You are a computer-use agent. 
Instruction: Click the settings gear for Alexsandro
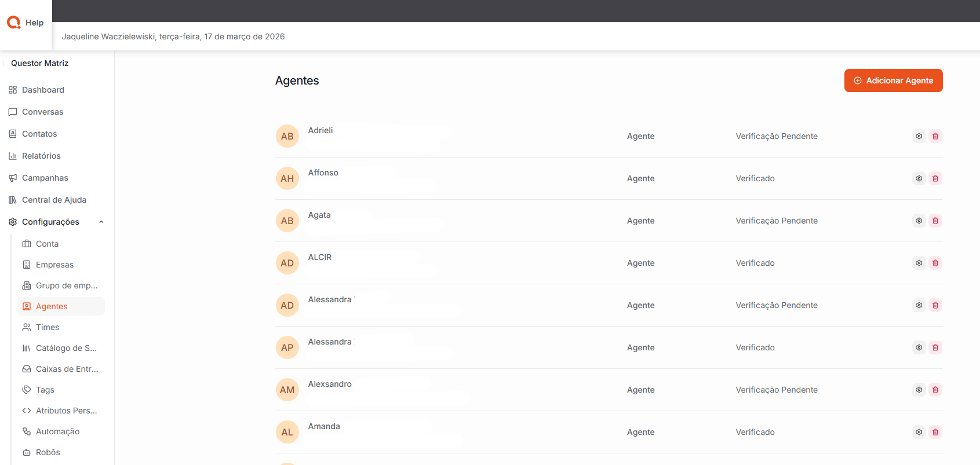919,390
